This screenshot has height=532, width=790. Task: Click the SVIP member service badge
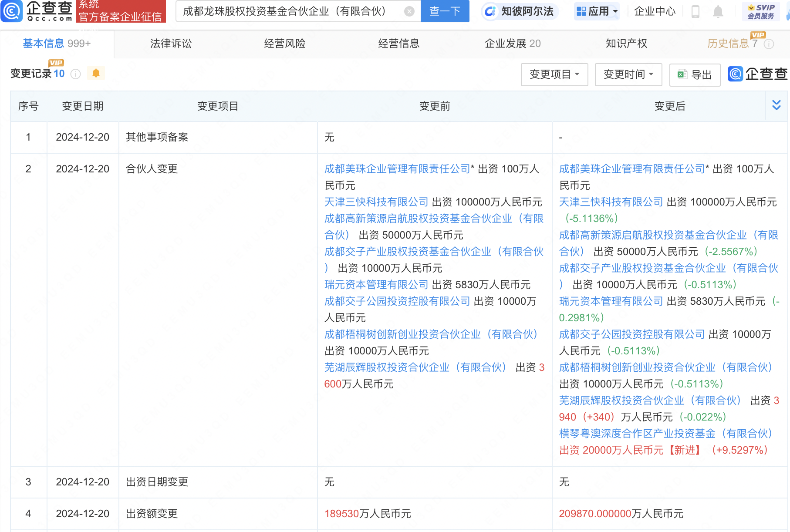click(x=761, y=12)
